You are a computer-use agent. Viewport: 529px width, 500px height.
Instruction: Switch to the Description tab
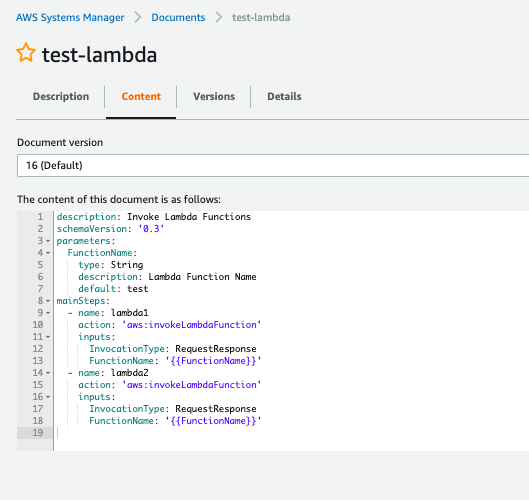[x=61, y=96]
